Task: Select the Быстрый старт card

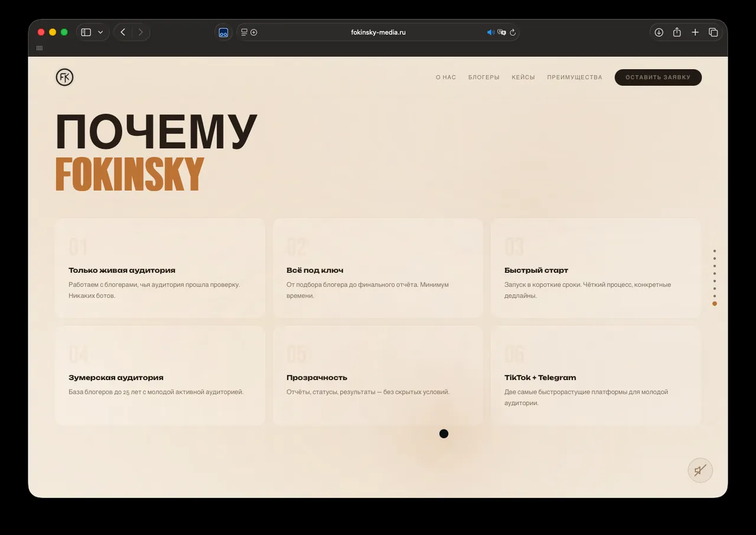Action: pyautogui.click(x=596, y=268)
